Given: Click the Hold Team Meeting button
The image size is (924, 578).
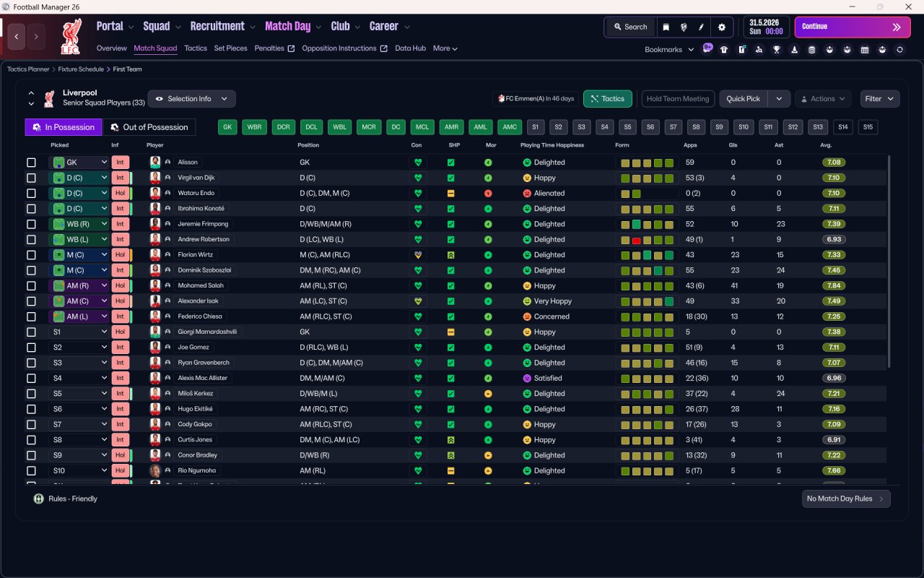Looking at the screenshot, I should (678, 99).
